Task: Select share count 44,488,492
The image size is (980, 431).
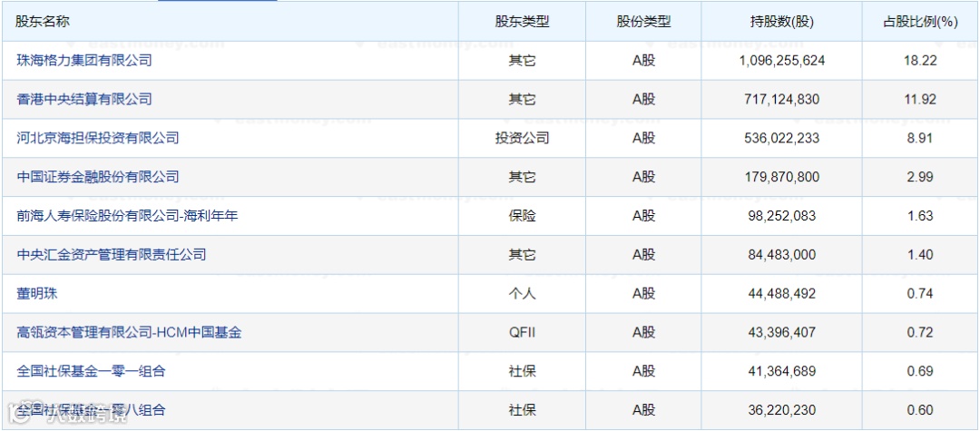Action: coord(782,294)
